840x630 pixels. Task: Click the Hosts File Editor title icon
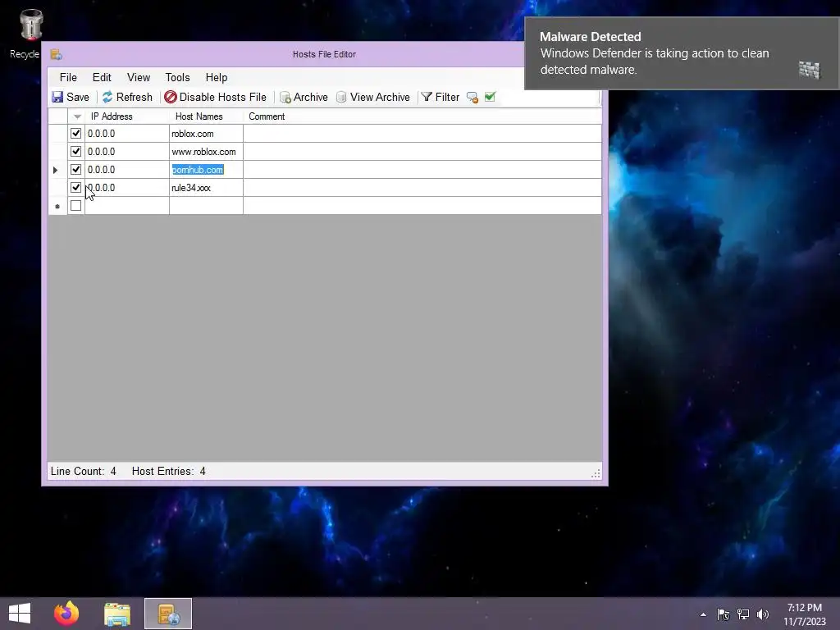coord(57,54)
